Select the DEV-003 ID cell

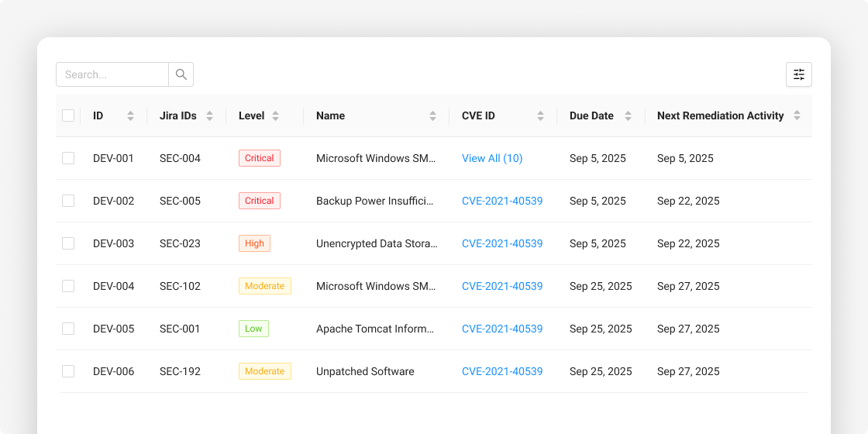click(x=113, y=243)
